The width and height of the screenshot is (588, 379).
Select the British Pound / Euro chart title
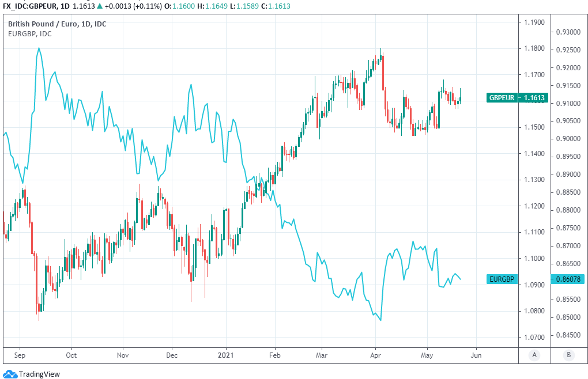[56, 24]
